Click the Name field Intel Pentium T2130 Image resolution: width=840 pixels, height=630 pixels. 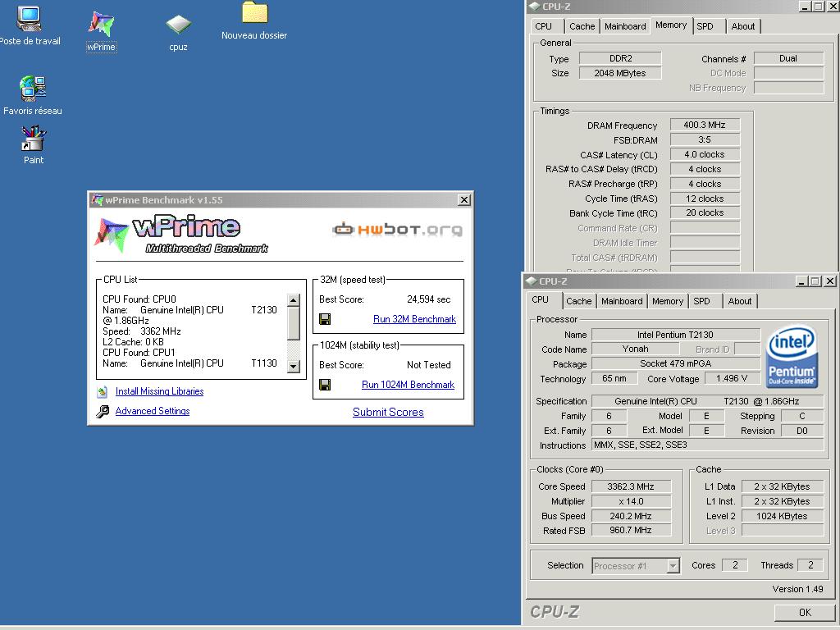pyautogui.click(x=675, y=335)
